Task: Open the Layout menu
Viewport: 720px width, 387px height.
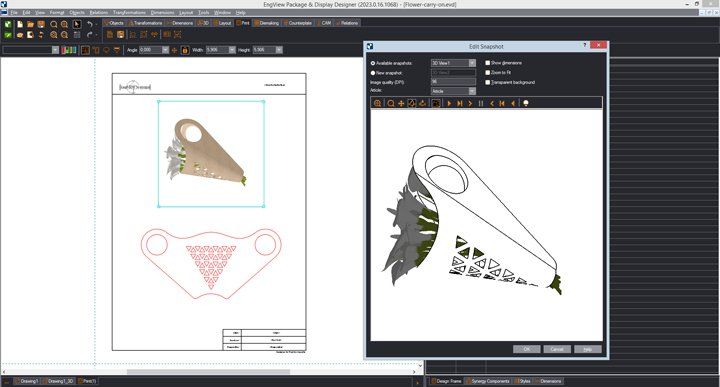Action: point(186,12)
